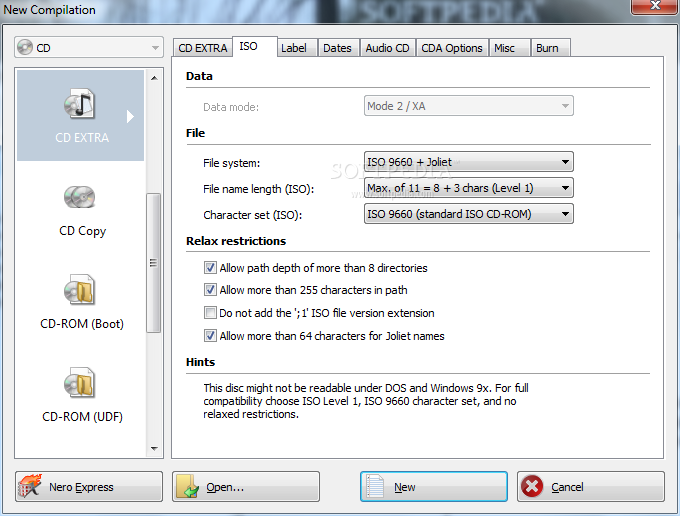Screen dimensions: 680x516
Task: Click the red X icon on Cancel
Action: [532, 487]
